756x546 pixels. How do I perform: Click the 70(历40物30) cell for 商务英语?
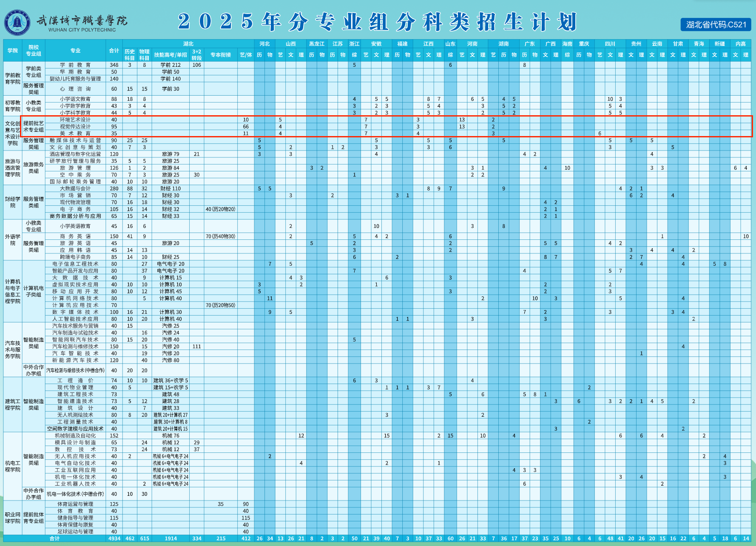[221, 236]
